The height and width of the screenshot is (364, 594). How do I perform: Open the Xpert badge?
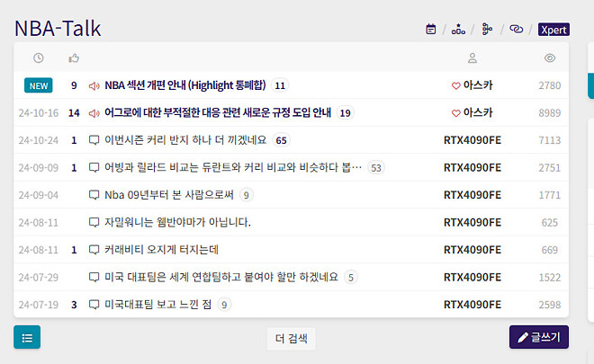pyautogui.click(x=553, y=30)
